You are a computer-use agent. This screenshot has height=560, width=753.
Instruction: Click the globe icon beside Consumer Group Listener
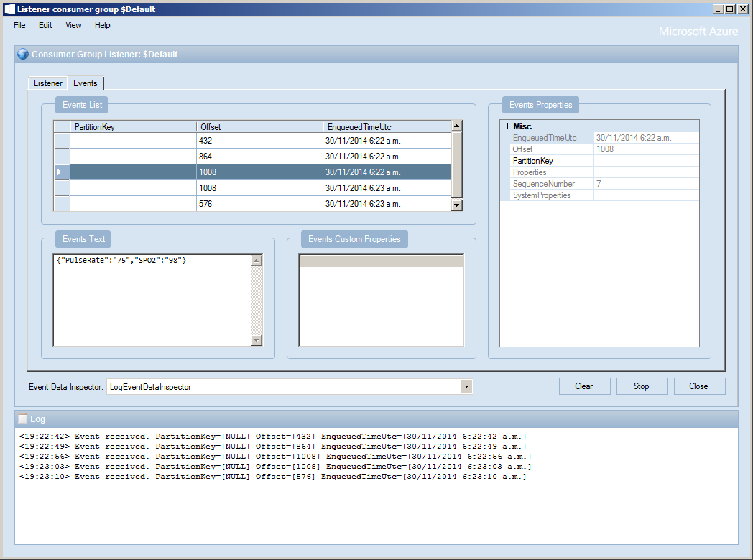[22, 55]
